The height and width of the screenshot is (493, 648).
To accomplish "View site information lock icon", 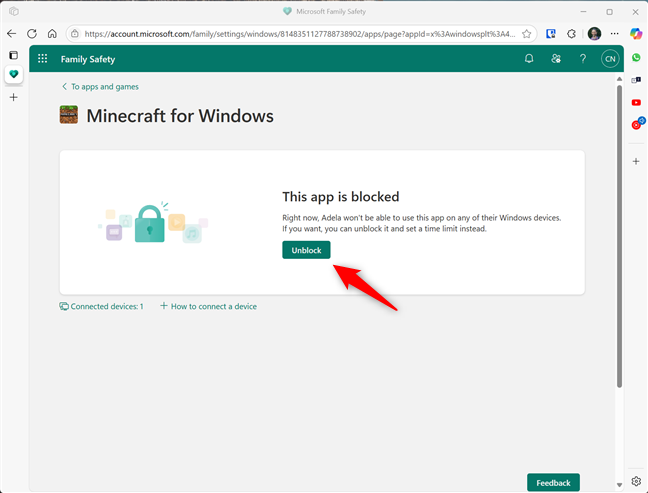I will point(74,33).
